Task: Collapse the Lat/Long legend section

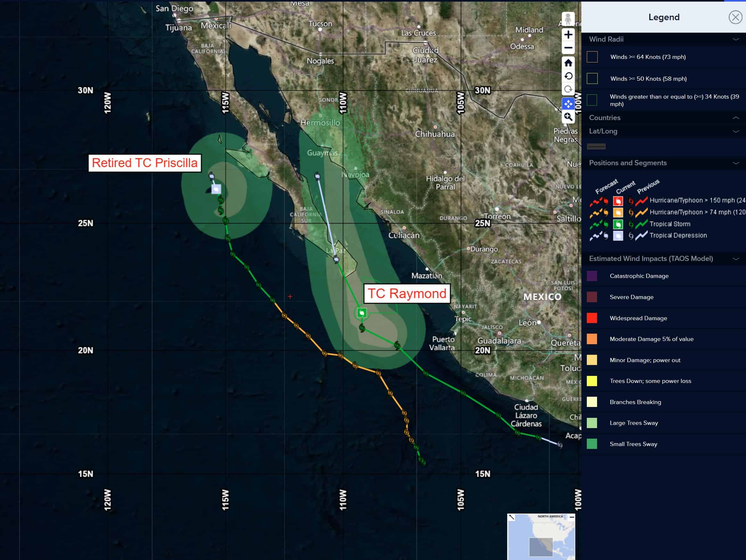Action: click(x=735, y=132)
